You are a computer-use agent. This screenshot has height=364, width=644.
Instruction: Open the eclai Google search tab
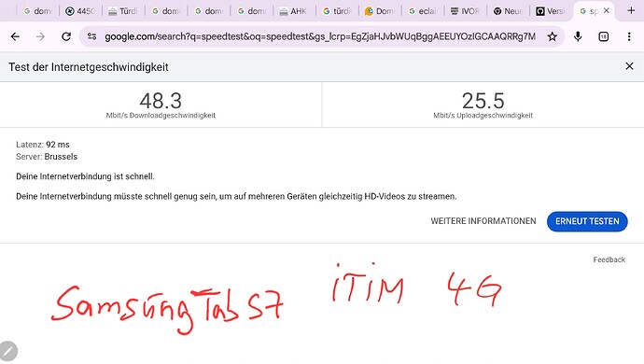423,11
